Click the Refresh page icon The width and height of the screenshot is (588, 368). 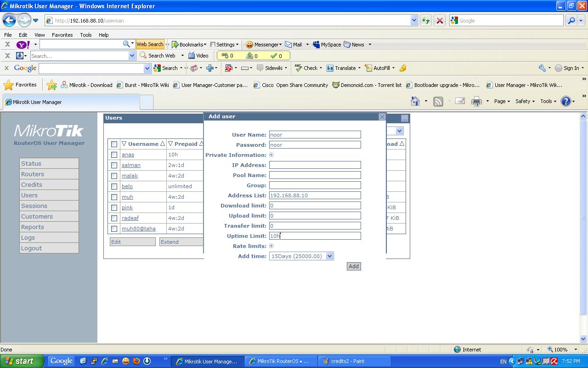(x=426, y=20)
